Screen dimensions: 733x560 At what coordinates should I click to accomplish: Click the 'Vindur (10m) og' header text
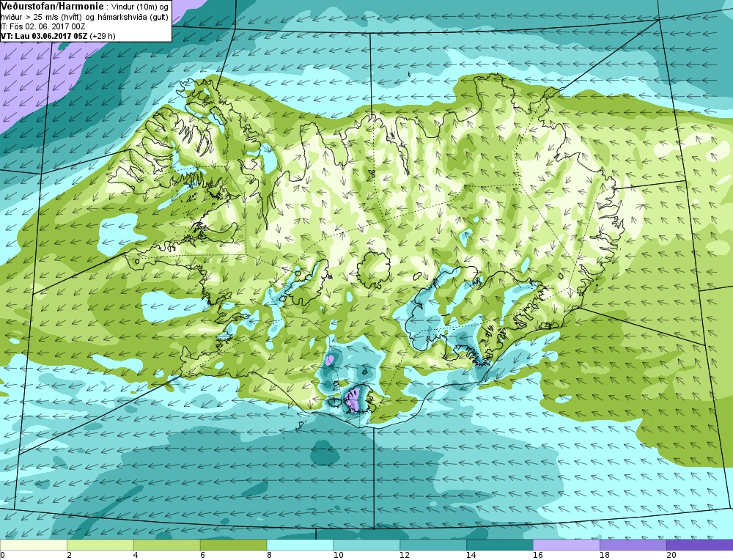click(139, 7)
